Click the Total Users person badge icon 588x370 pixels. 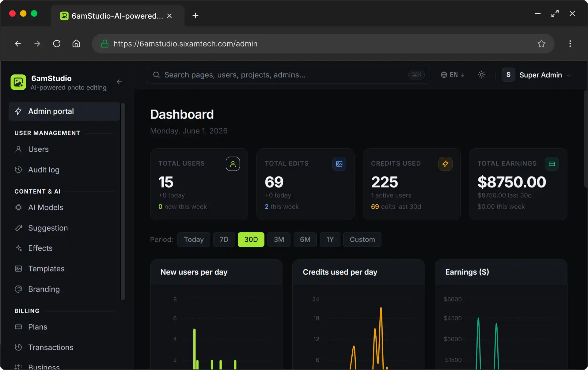pyautogui.click(x=233, y=164)
